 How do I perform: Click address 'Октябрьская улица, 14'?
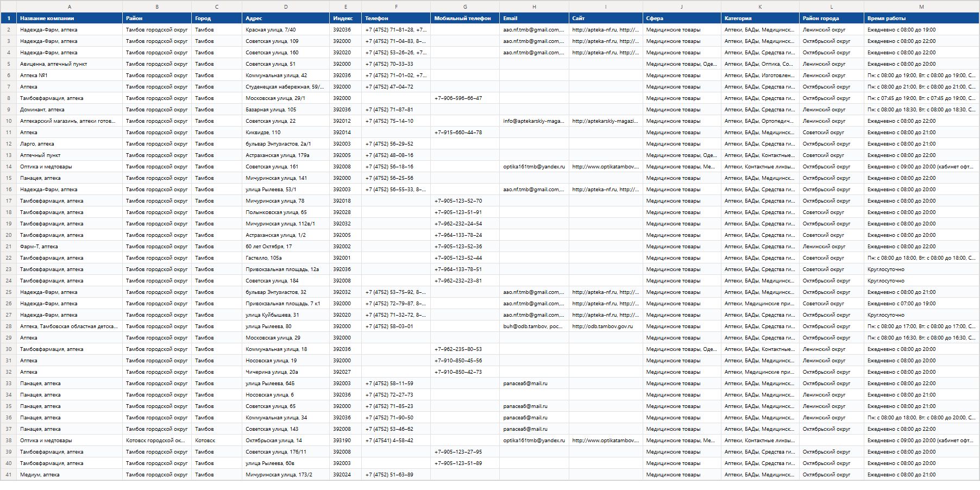point(286,441)
